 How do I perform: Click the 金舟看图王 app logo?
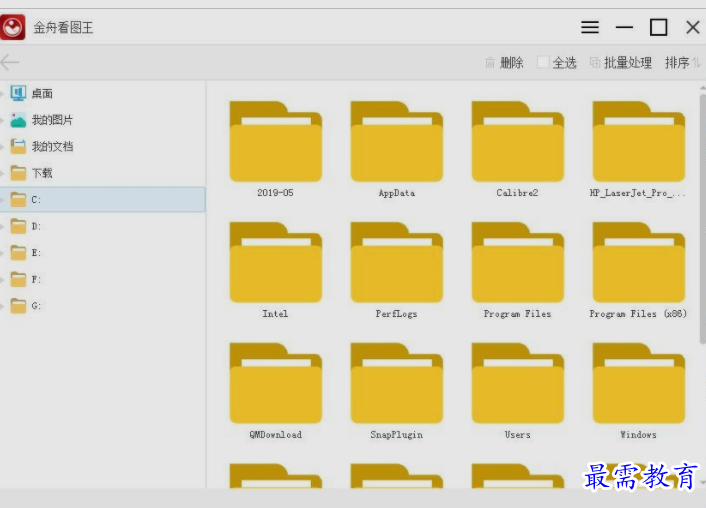pyautogui.click(x=13, y=27)
